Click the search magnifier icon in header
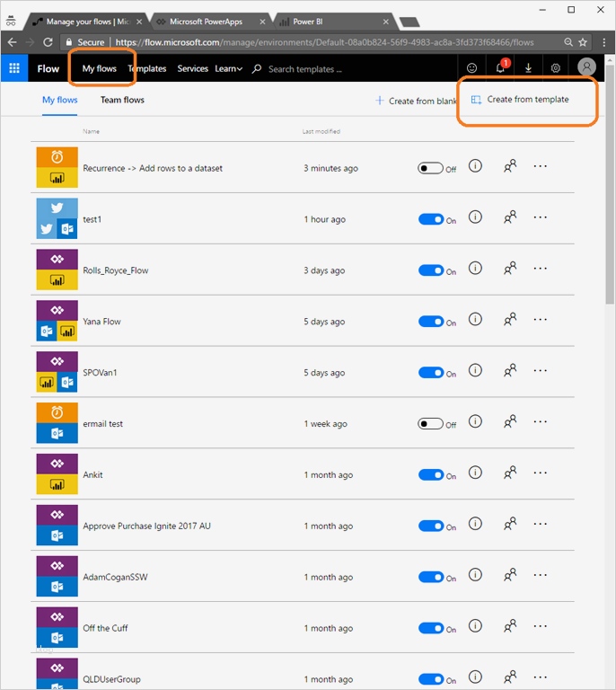 pos(257,68)
